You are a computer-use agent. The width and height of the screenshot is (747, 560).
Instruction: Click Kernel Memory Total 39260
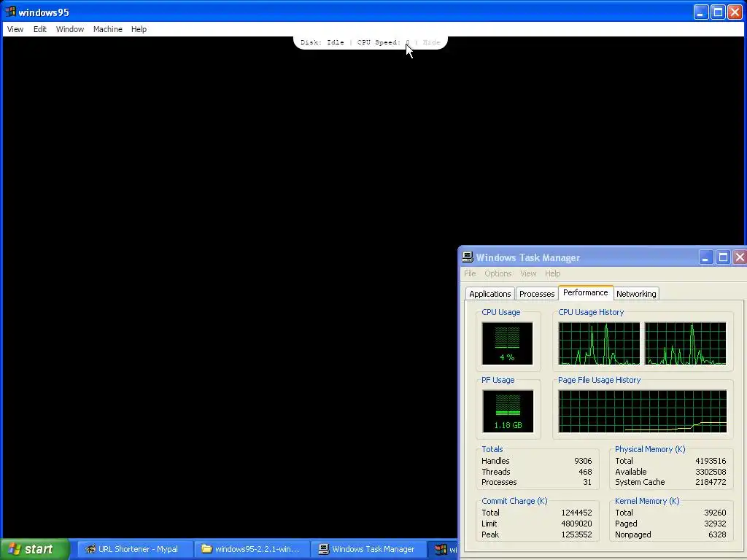[x=715, y=513]
